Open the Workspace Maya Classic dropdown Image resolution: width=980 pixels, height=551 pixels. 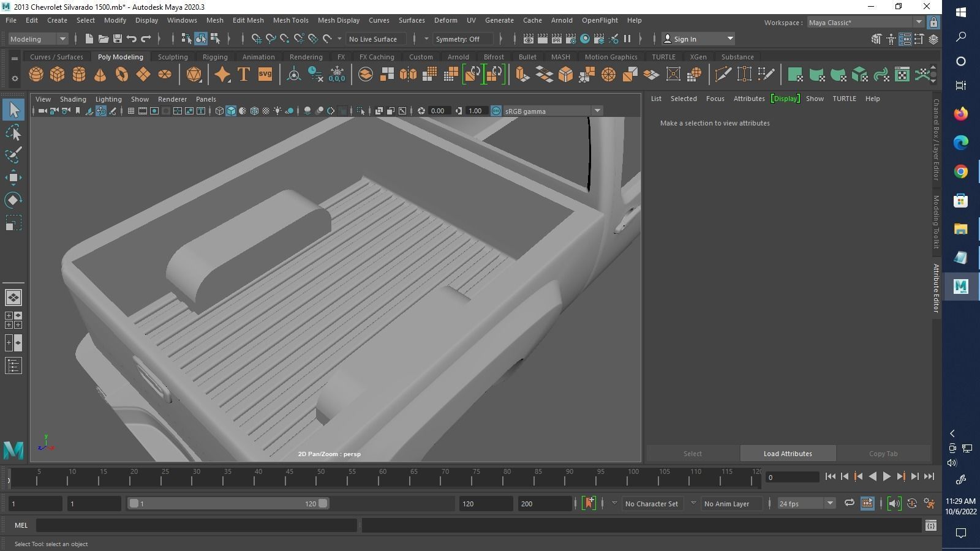click(x=865, y=23)
